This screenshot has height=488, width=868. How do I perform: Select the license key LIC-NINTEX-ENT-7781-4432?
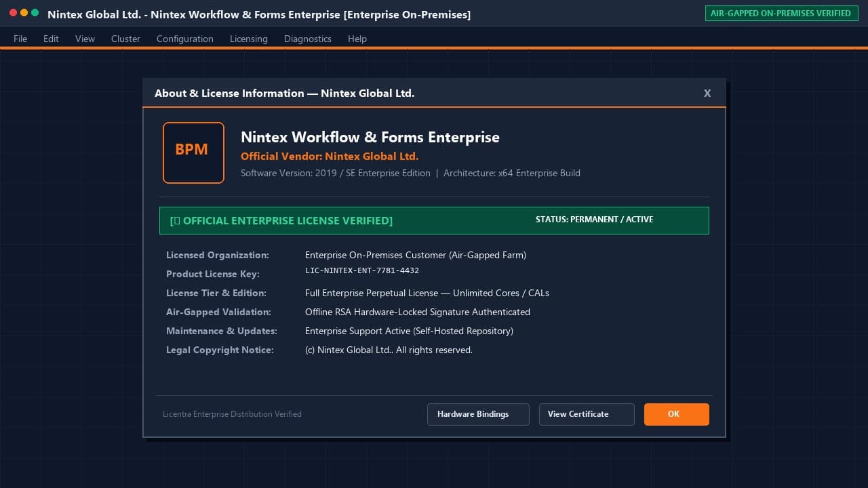(x=362, y=270)
